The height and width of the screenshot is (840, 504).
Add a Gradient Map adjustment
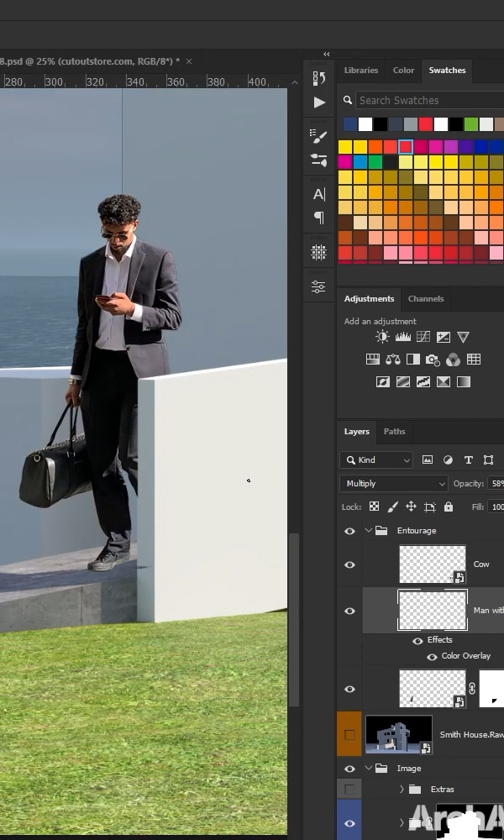coord(464,382)
